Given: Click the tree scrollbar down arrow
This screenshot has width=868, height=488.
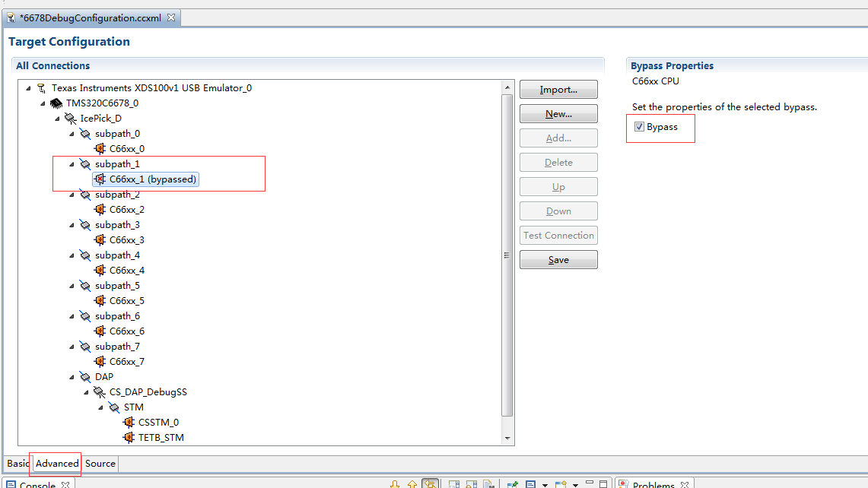Looking at the screenshot, I should click(x=507, y=438).
